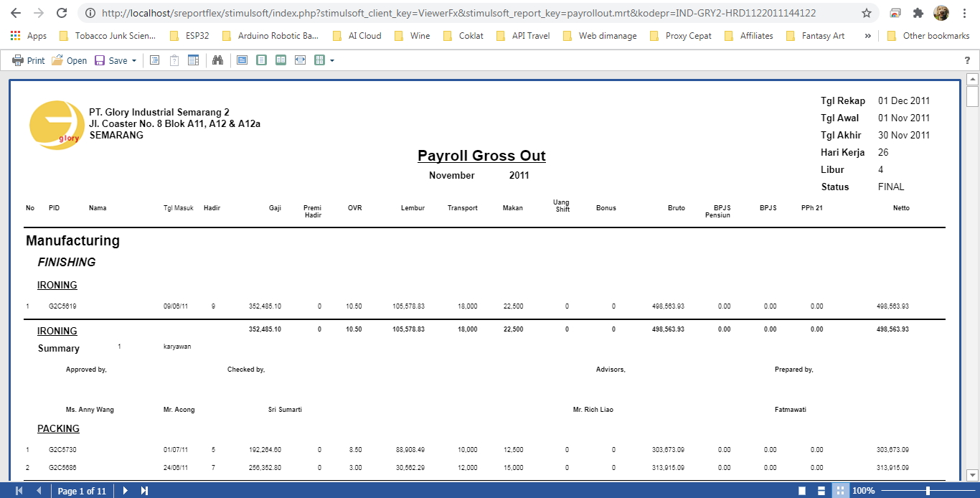
Task: Open the Proxy Cepat bookmark folder
Action: click(x=681, y=35)
